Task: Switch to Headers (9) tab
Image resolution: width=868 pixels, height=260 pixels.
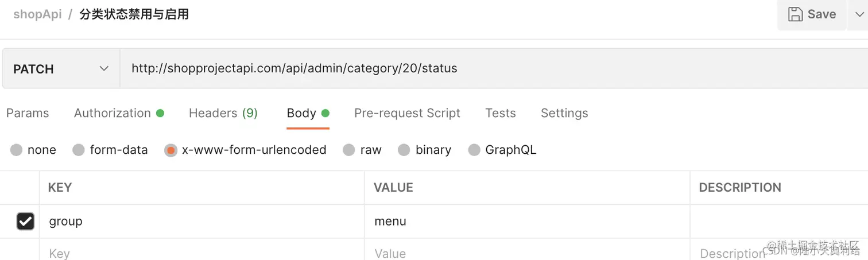Action: [223, 113]
